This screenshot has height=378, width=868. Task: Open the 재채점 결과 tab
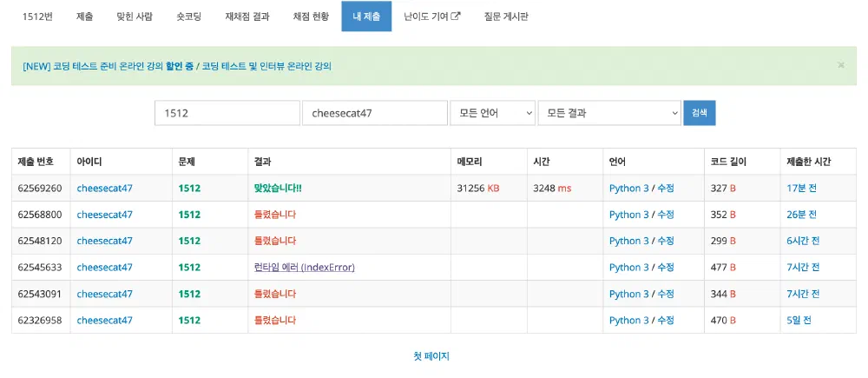click(246, 16)
